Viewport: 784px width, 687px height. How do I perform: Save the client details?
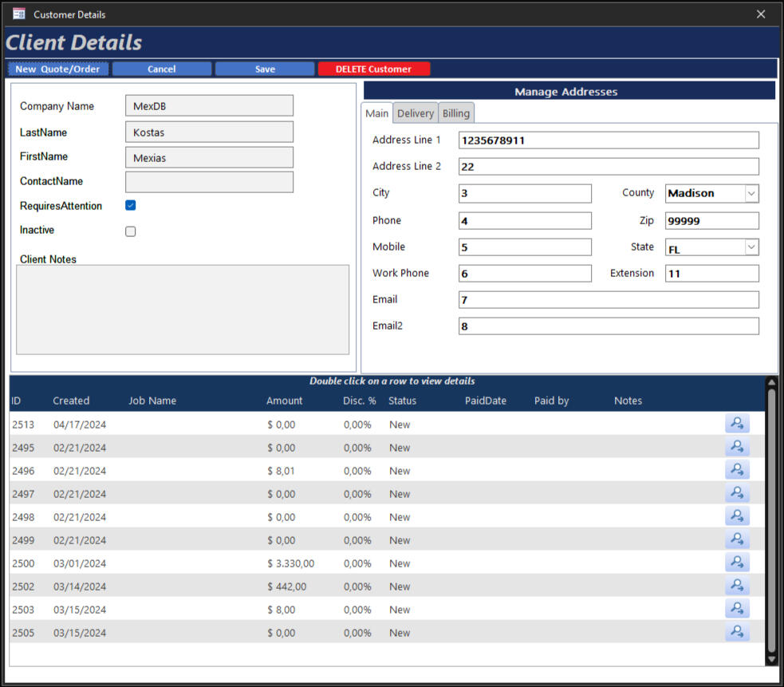tap(265, 69)
